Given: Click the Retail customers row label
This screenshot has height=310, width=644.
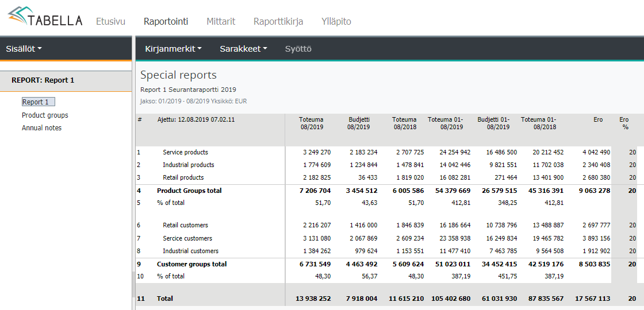Looking at the screenshot, I should click(185, 225).
